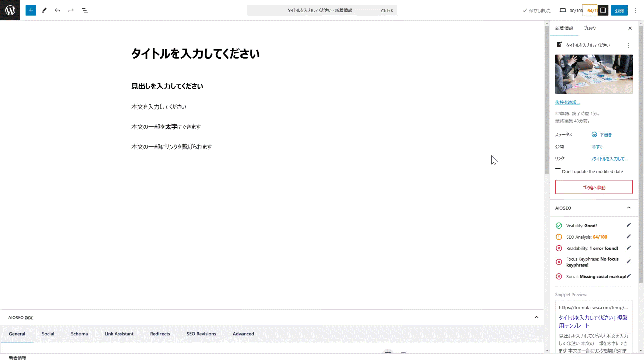The width and height of the screenshot is (644, 362).
Task: Click the red Social error icon
Action: tap(559, 276)
